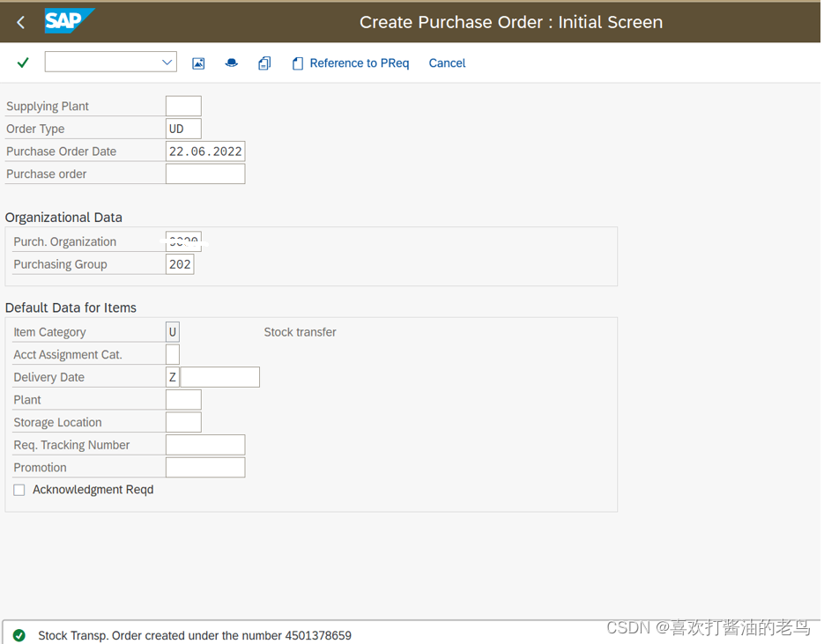This screenshot has height=644, width=824.
Task: Click the Supplying Plant input field
Action: click(183, 107)
